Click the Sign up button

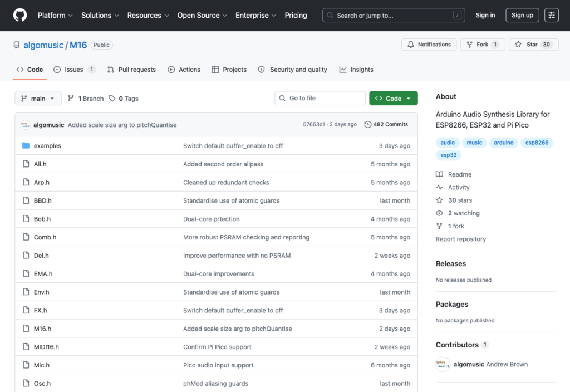tap(522, 15)
